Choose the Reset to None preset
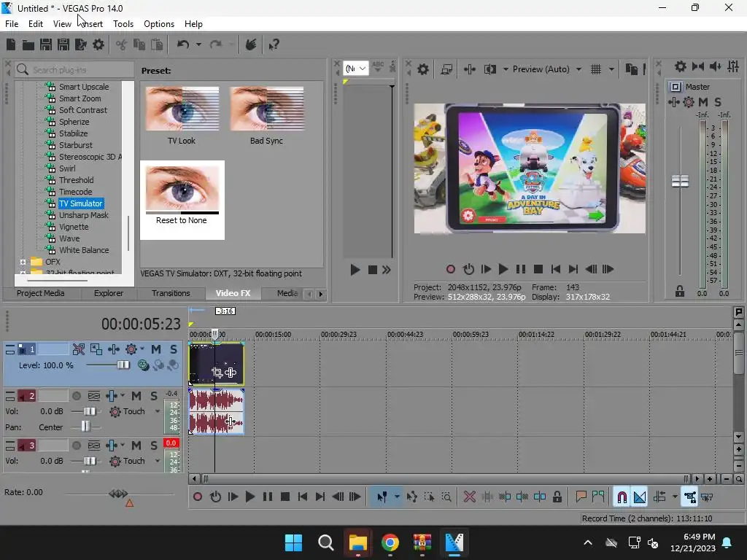 182,200
